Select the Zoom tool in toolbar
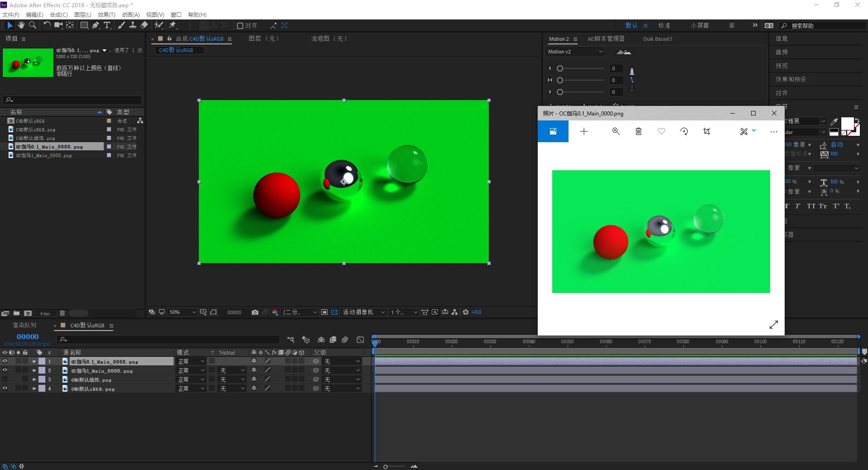Screen dimensions: 868x470 point(33,25)
